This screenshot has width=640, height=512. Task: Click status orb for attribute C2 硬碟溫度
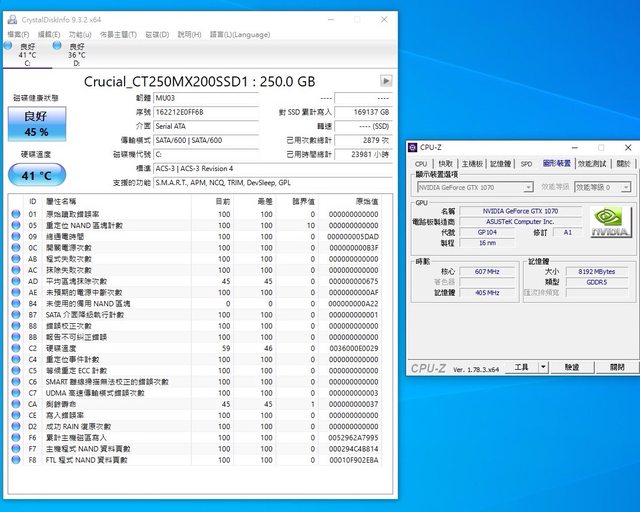click(15, 347)
